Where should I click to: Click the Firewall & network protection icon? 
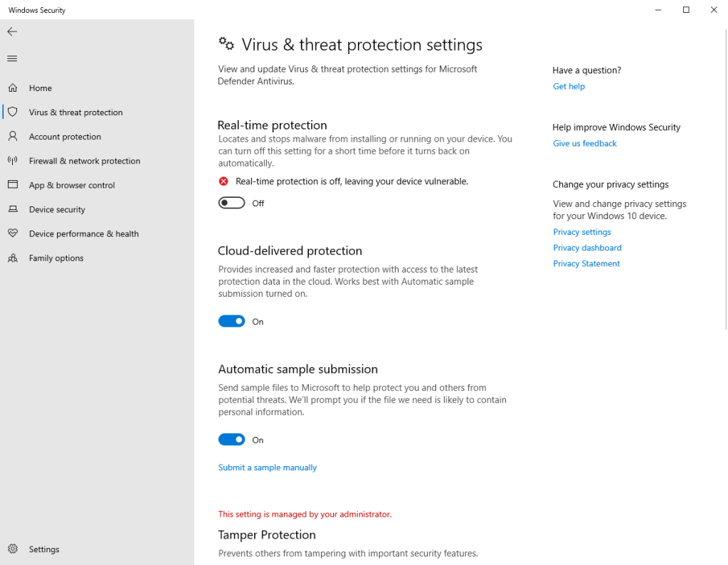(13, 161)
